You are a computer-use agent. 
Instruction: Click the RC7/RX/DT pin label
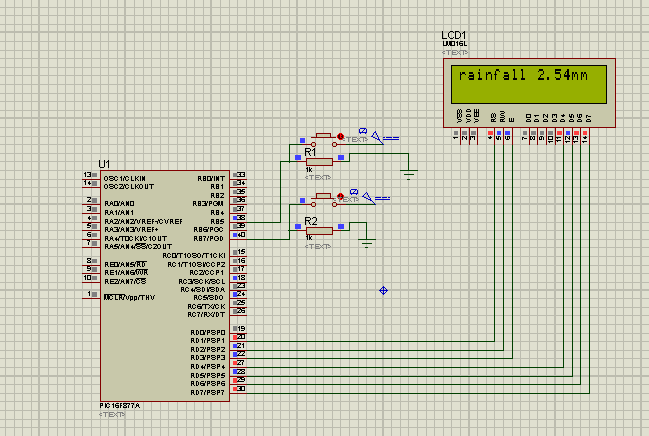[206, 315]
